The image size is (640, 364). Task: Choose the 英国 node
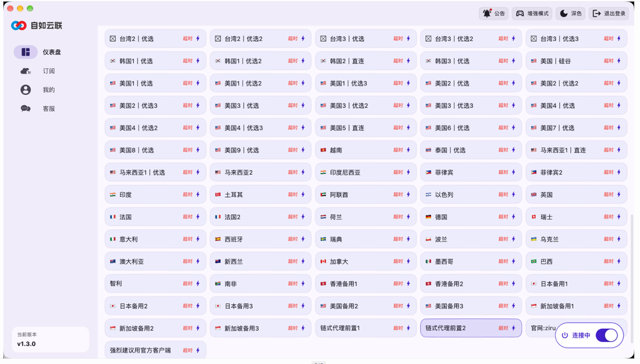pos(576,194)
